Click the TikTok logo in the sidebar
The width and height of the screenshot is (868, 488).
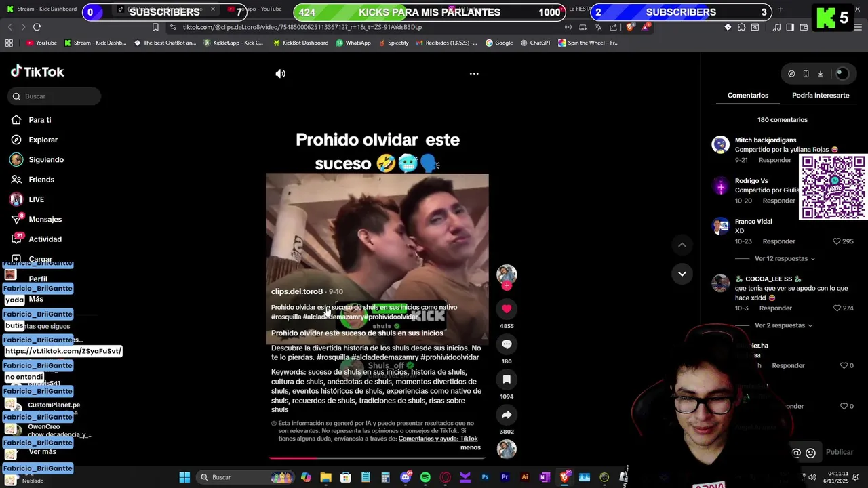pos(37,72)
